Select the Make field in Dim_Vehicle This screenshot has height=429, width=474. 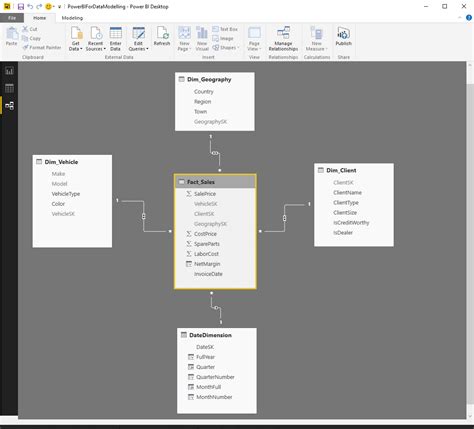[58, 174]
